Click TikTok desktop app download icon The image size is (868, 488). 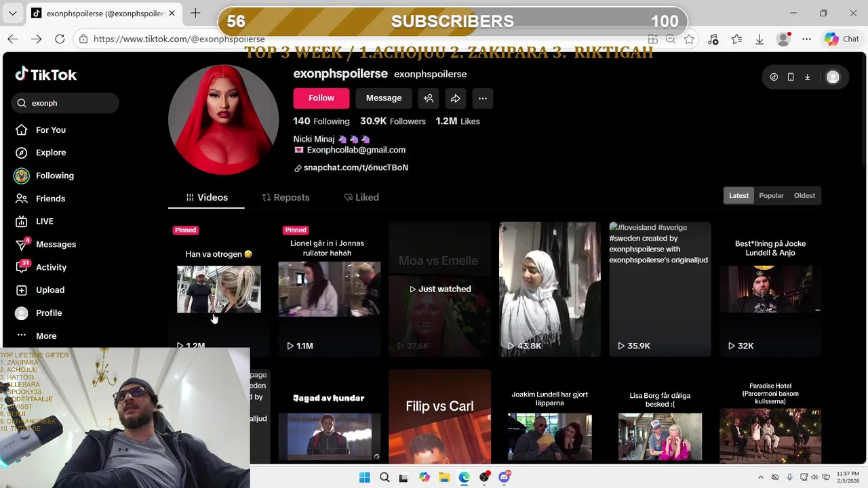(x=807, y=77)
